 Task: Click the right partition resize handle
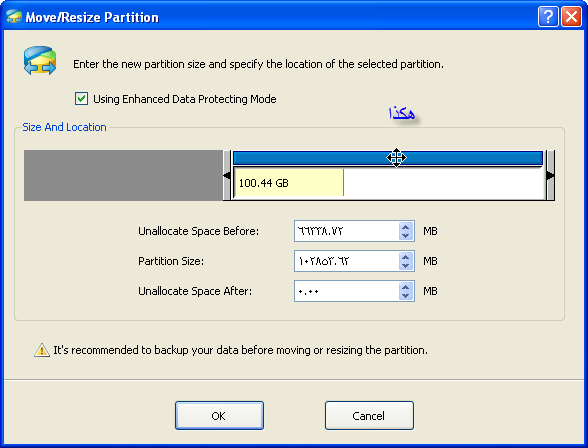(550, 175)
